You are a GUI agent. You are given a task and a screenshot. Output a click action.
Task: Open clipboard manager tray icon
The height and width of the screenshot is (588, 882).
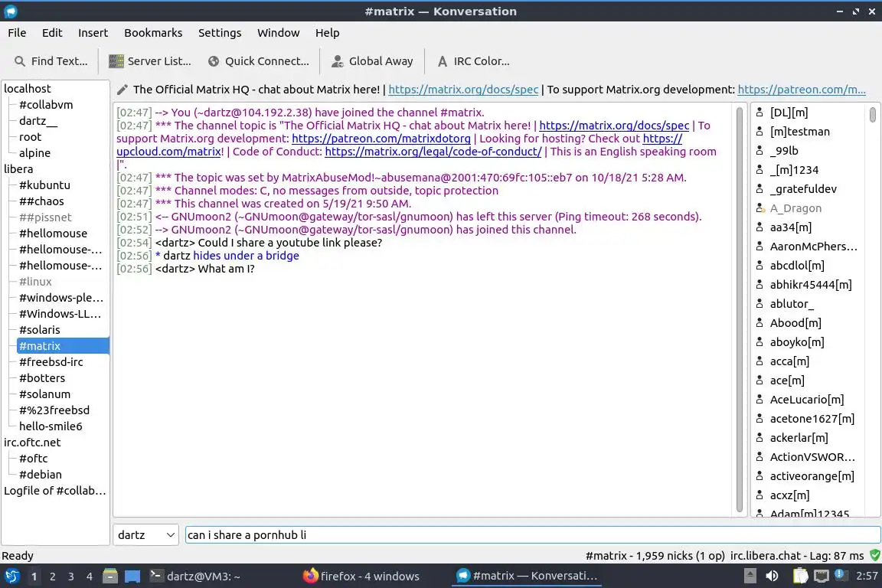pos(800,576)
